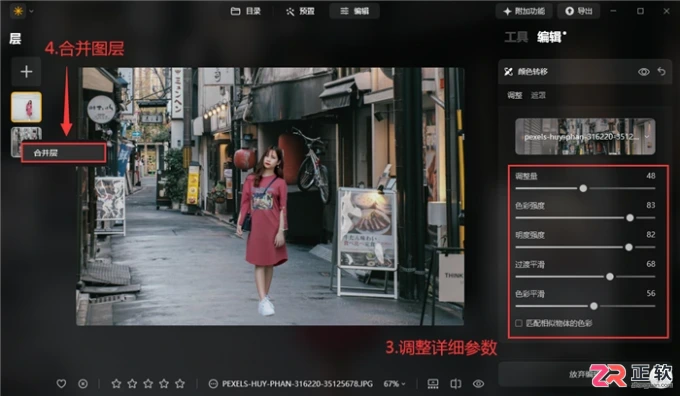Click the 调整量 value 48
The height and width of the screenshot is (396, 680).
pos(651,176)
